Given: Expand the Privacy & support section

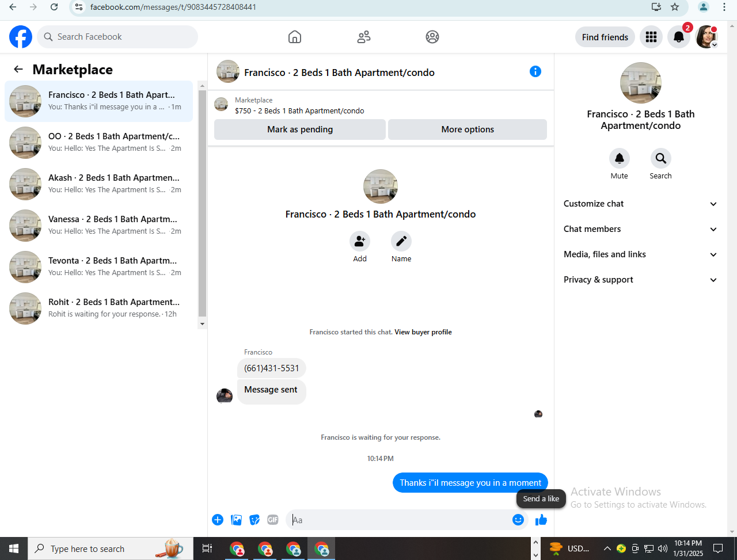Looking at the screenshot, I should pyautogui.click(x=640, y=280).
